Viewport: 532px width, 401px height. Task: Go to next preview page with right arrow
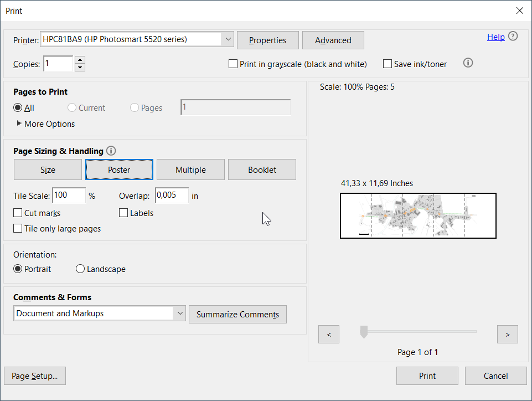507,334
